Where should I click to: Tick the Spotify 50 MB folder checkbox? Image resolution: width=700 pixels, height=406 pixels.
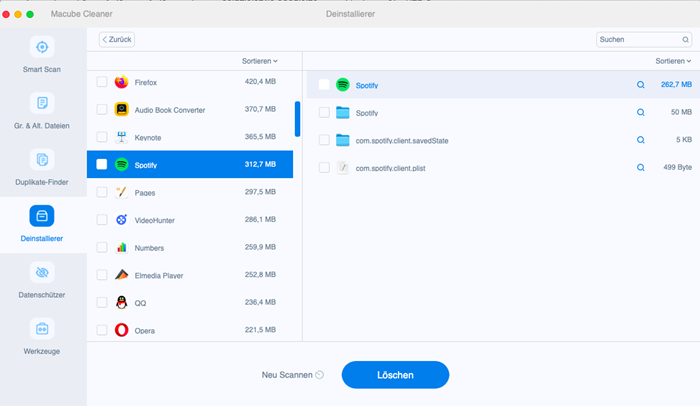pyautogui.click(x=324, y=113)
